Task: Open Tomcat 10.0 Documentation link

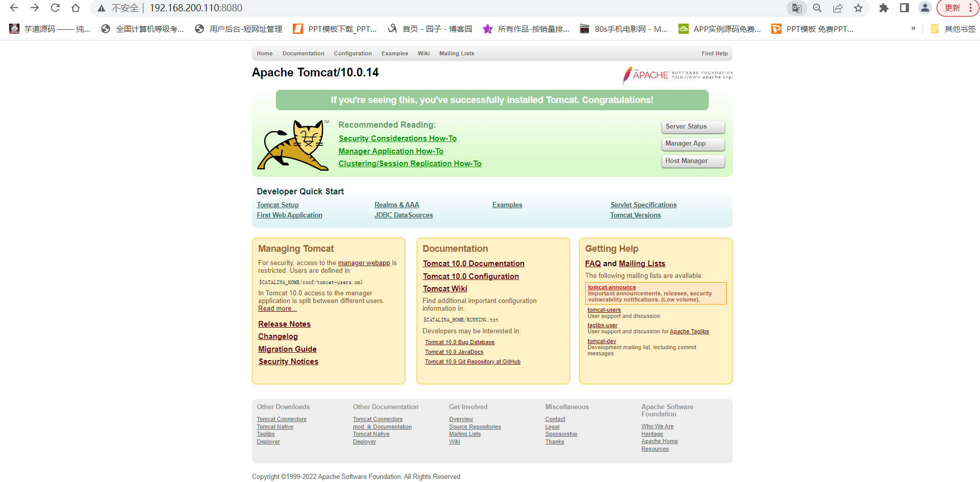Action: (473, 264)
